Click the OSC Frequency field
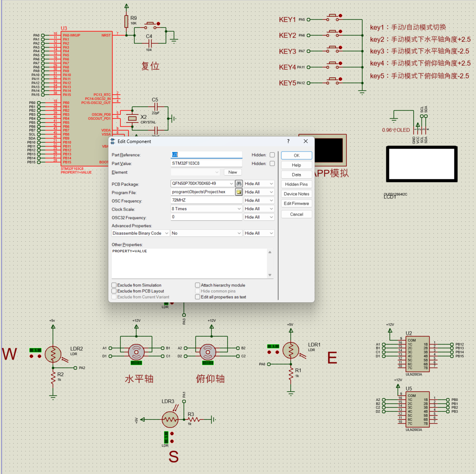476x474 pixels. tap(206, 200)
